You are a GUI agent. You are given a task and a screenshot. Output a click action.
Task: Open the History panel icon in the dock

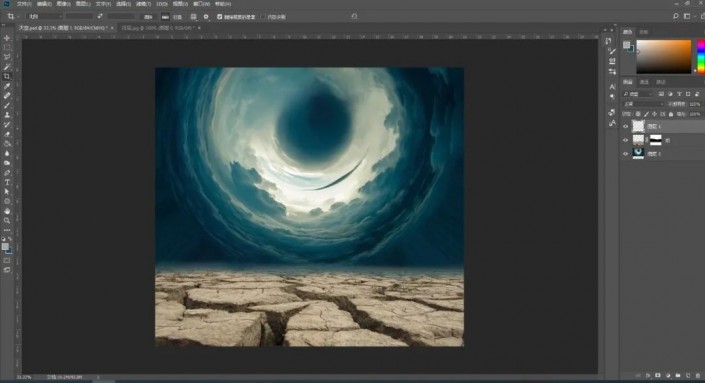click(609, 41)
